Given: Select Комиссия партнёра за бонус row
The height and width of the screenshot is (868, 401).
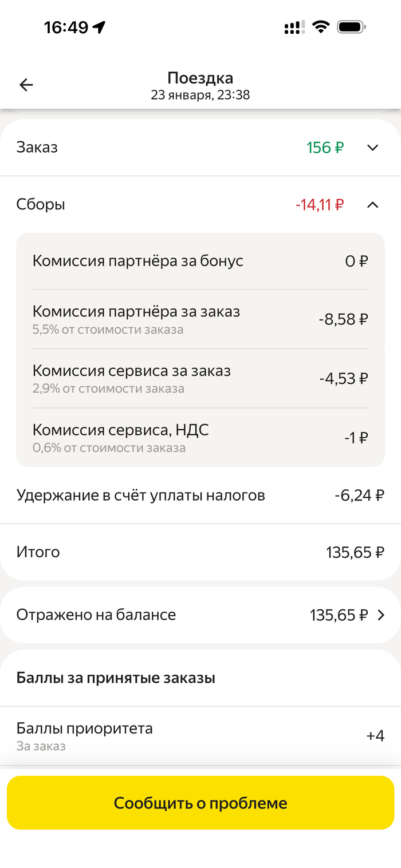Looking at the screenshot, I should click(x=200, y=261).
